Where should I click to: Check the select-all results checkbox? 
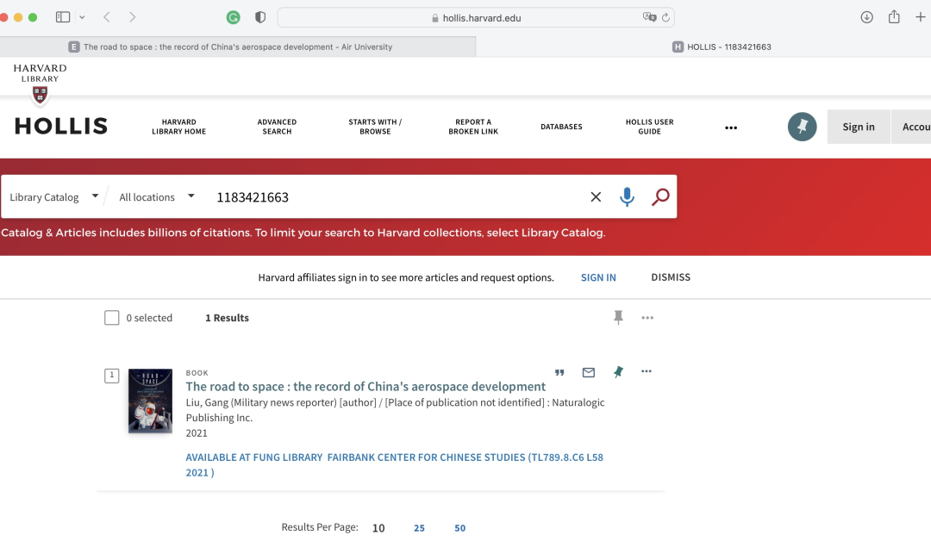[111, 318]
